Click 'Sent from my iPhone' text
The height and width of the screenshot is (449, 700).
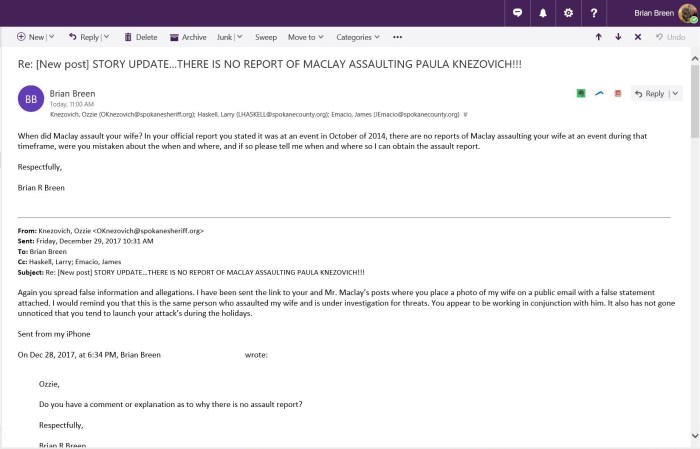click(54, 334)
